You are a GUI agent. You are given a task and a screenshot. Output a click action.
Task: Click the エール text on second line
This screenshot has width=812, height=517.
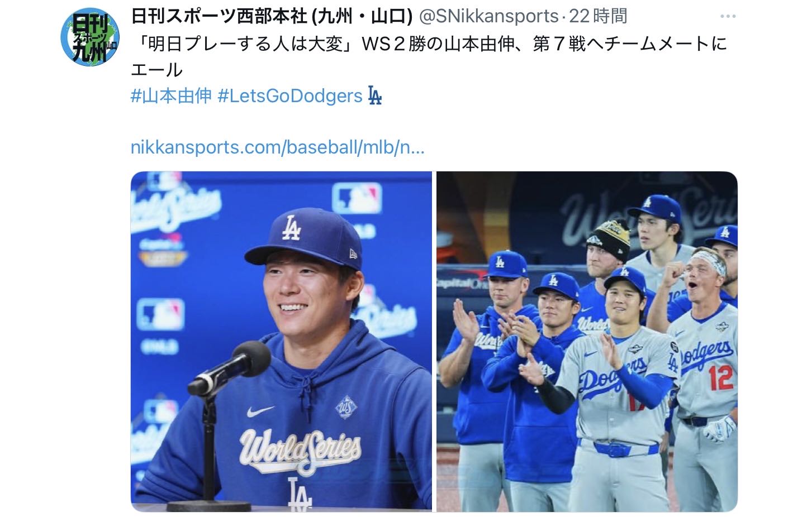pyautogui.click(x=156, y=70)
